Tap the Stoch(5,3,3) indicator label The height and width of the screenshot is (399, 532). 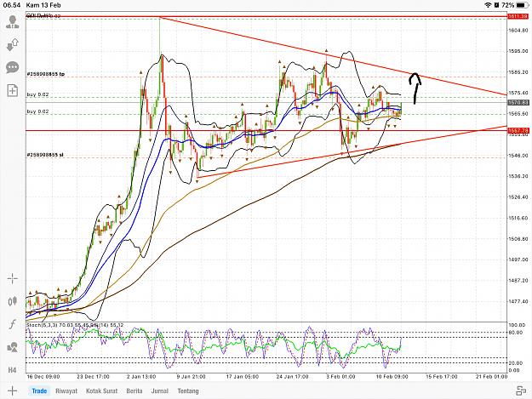point(43,325)
